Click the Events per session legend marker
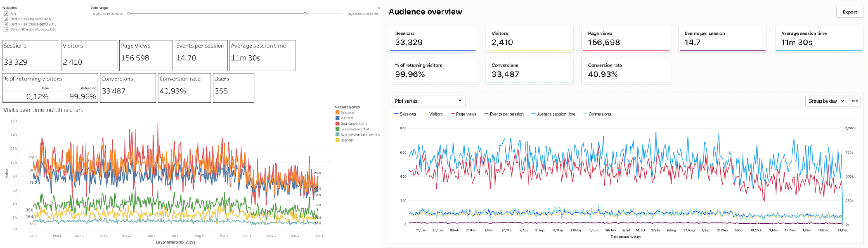The height and width of the screenshot is (248, 868). (486, 114)
